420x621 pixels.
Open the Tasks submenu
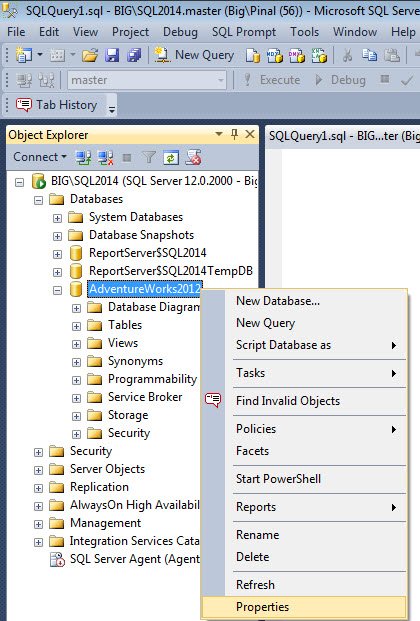(x=304, y=373)
